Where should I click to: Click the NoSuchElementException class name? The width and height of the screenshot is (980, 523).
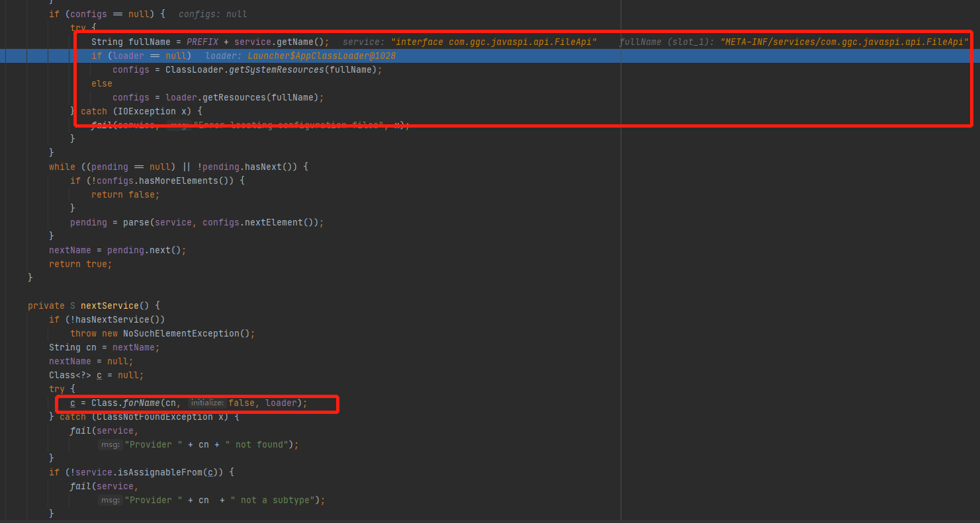pos(181,333)
